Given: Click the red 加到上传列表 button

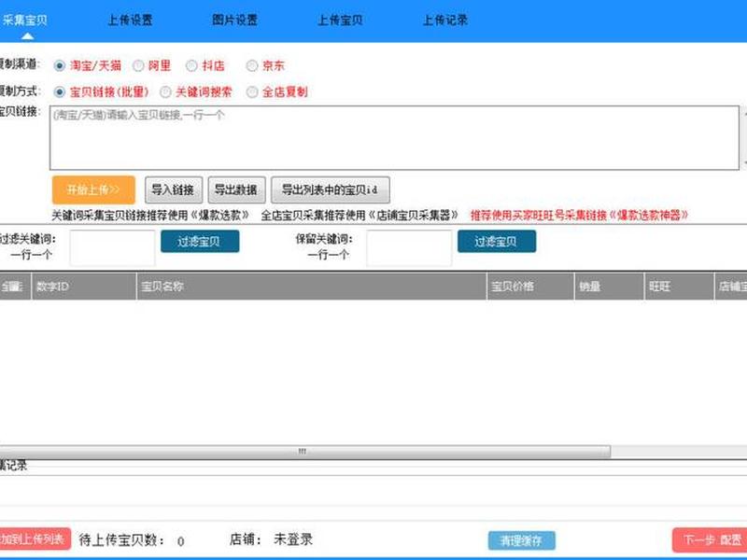Looking at the screenshot, I should click(35, 539).
